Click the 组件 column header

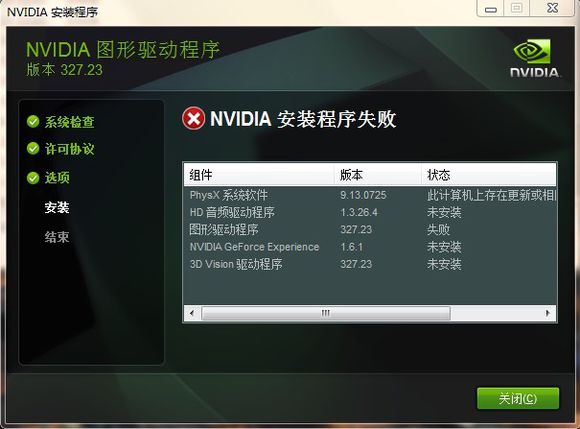[x=259, y=175]
